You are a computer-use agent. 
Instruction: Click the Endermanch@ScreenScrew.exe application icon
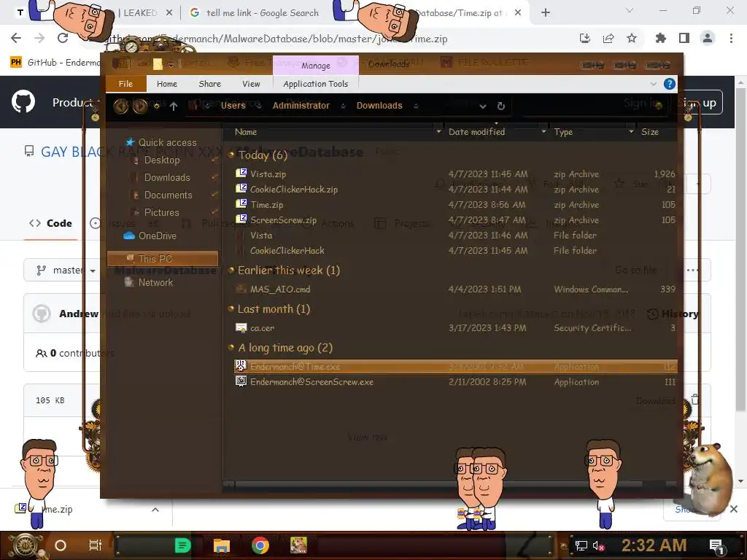click(x=241, y=381)
